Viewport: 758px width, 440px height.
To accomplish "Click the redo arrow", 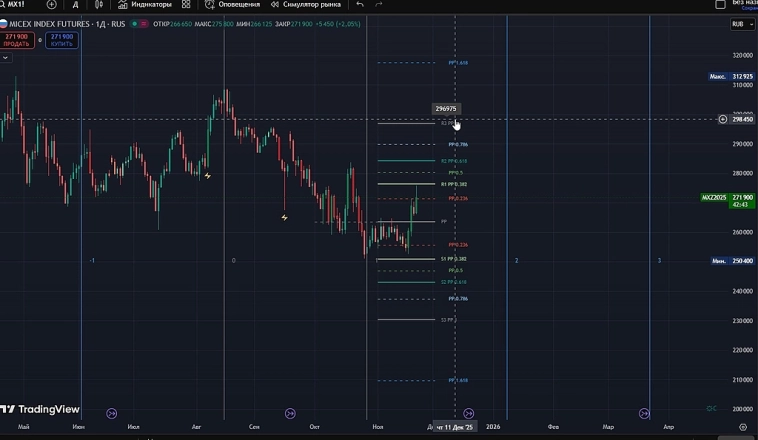I will click(379, 5).
